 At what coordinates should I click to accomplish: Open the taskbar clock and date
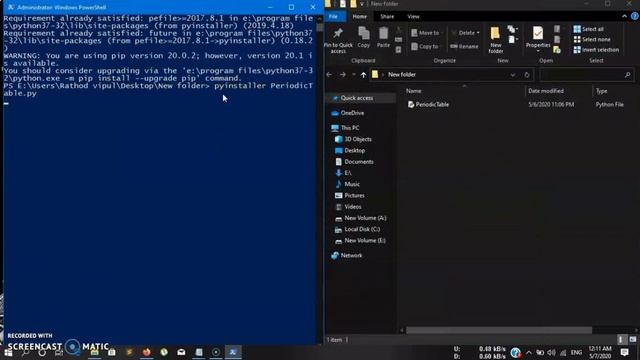(x=600, y=352)
